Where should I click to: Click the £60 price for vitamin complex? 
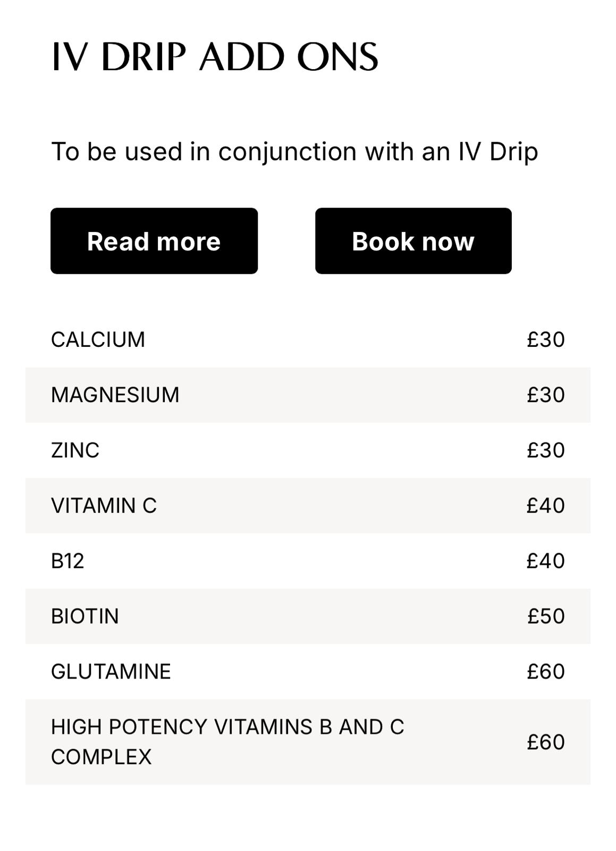[546, 742]
